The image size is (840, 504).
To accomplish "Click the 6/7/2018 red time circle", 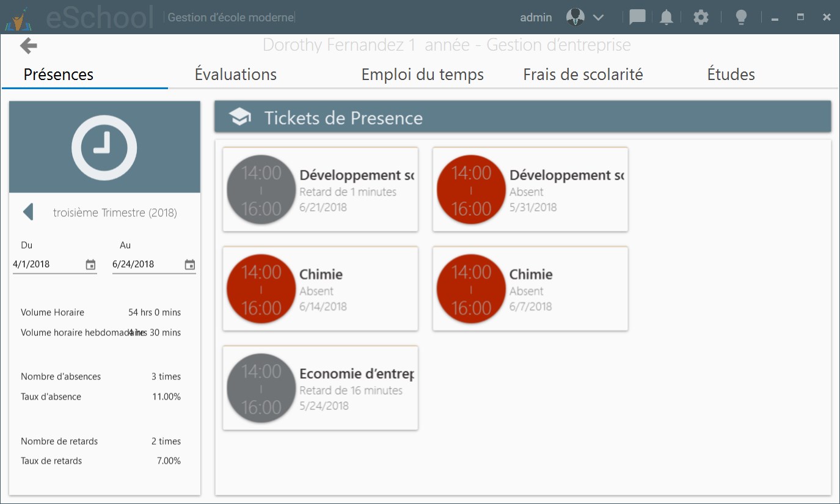I will click(x=472, y=289).
